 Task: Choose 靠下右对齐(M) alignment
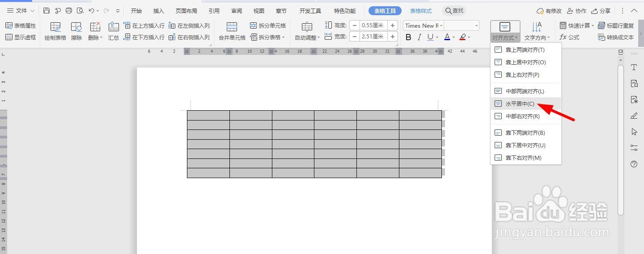pos(526,158)
